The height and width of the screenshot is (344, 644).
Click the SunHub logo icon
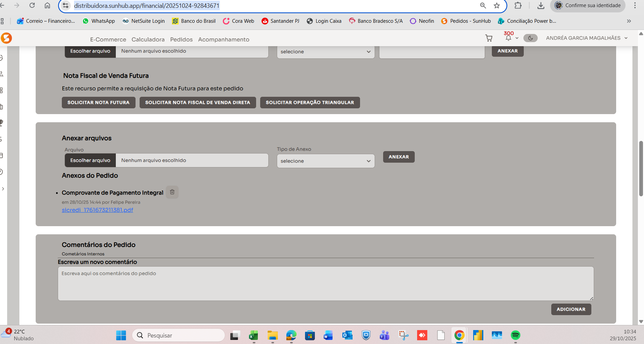point(6,38)
